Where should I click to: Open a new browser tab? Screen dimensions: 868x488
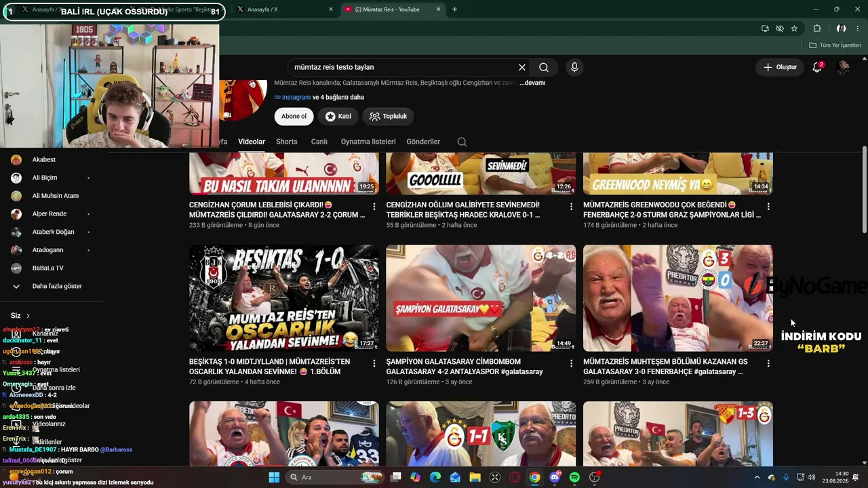[x=454, y=9]
